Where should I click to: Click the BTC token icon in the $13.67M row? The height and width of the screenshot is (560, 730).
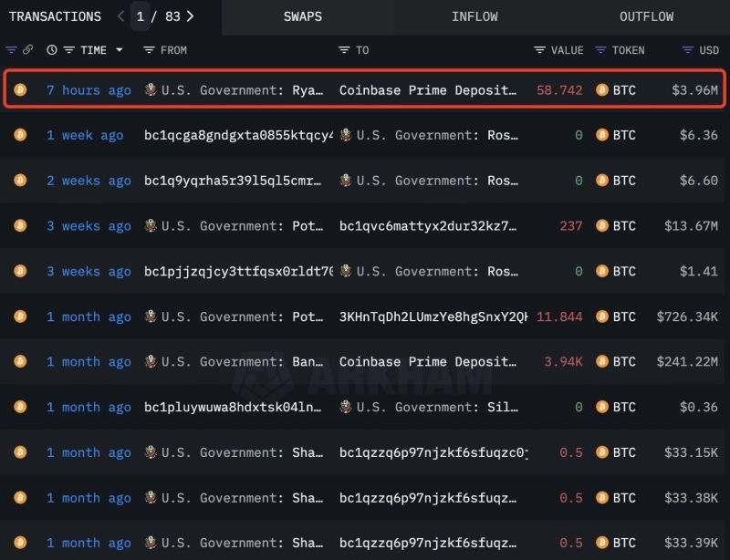[x=601, y=226]
